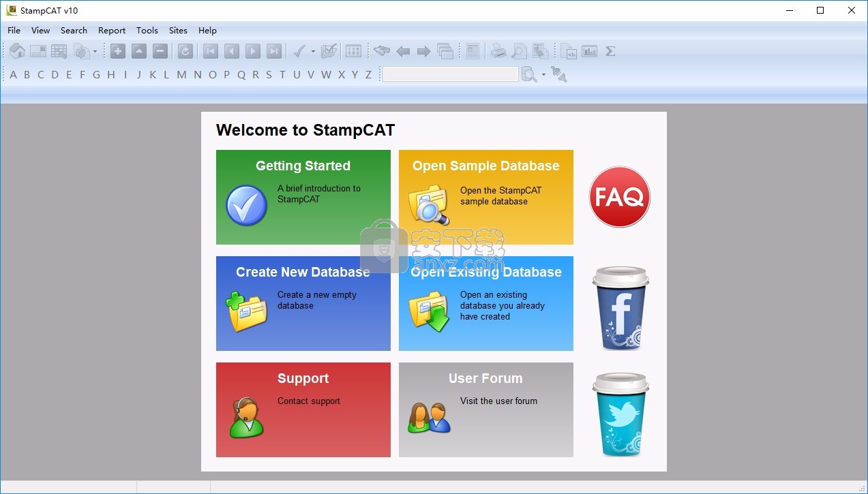The image size is (868, 494).
Task: Filter by letter S
Action: [x=269, y=75]
